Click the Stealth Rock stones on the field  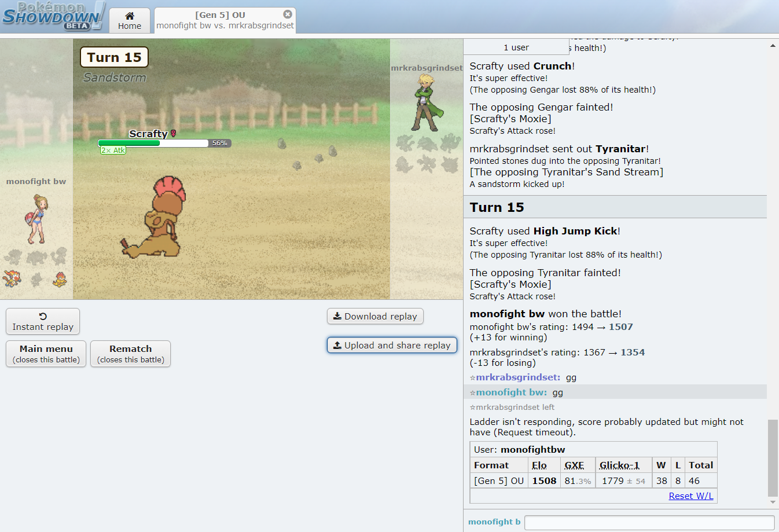point(307,154)
